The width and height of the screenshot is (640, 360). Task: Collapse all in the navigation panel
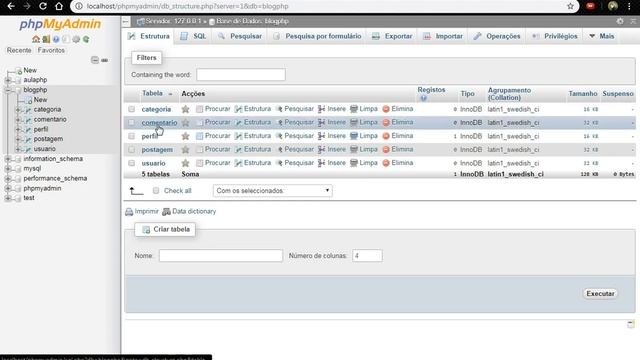[95, 60]
